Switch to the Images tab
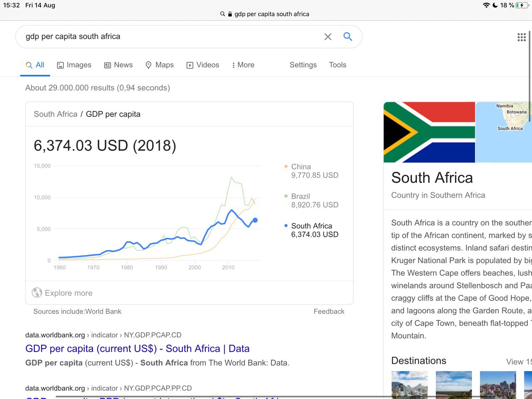Viewport: 532px width, 399px height. (74, 65)
